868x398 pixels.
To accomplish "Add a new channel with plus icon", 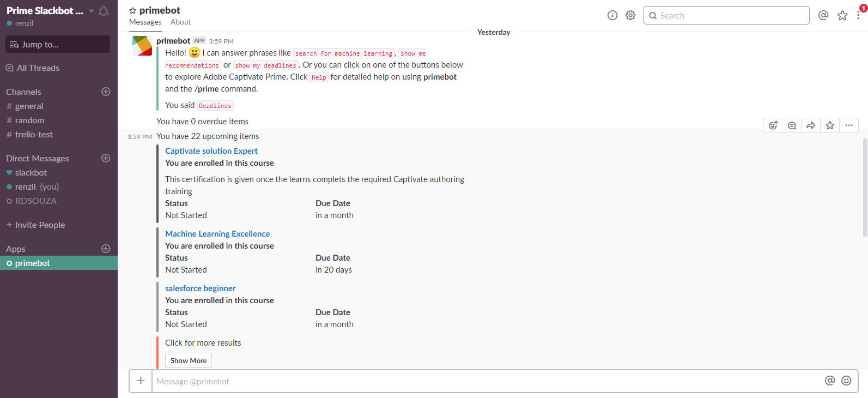I will (x=106, y=92).
